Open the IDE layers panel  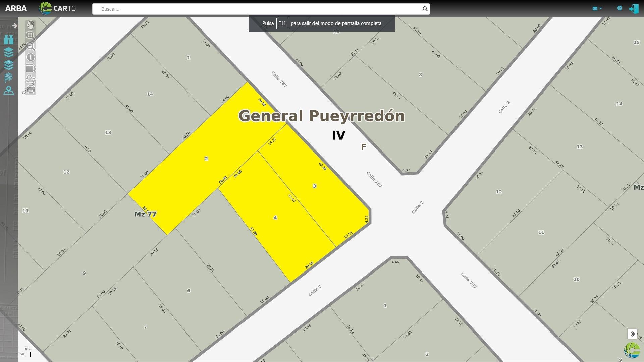9,65
